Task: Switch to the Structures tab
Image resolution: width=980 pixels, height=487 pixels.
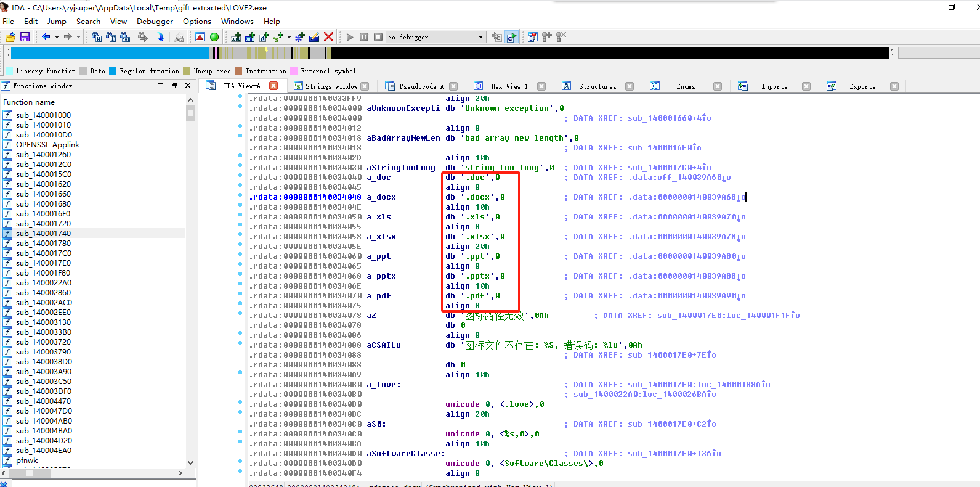Action: [x=597, y=86]
